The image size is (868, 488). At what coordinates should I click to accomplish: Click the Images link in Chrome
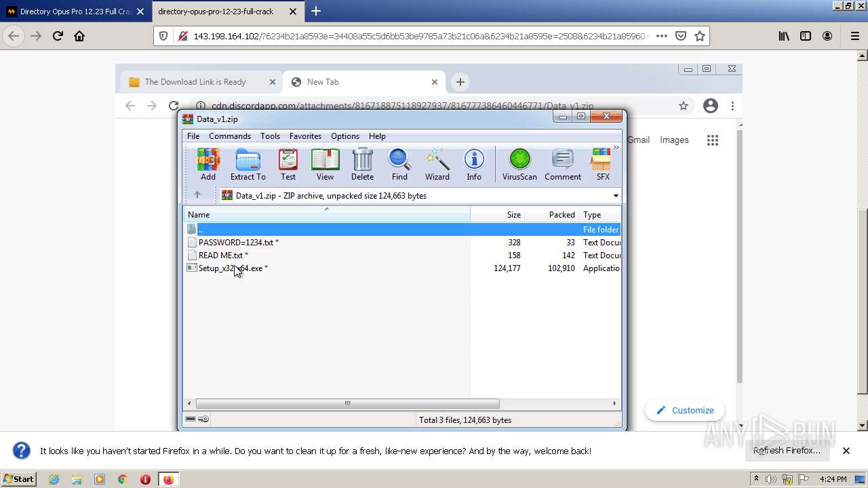tap(674, 140)
